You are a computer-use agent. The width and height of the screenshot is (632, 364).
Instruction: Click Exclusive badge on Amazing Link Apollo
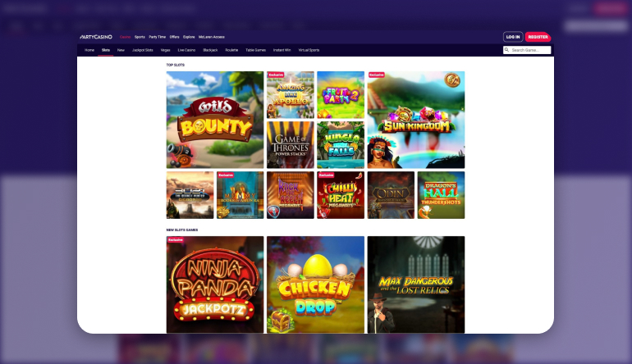[x=276, y=75]
